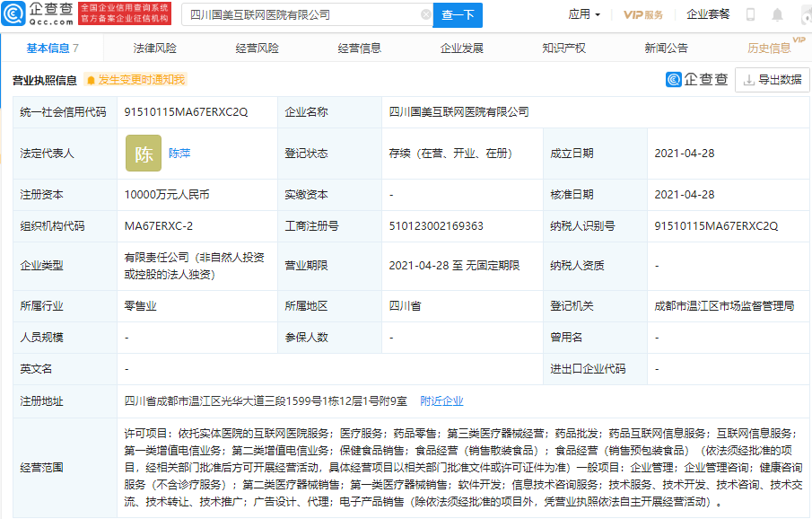Select region value 四川省

(405, 306)
